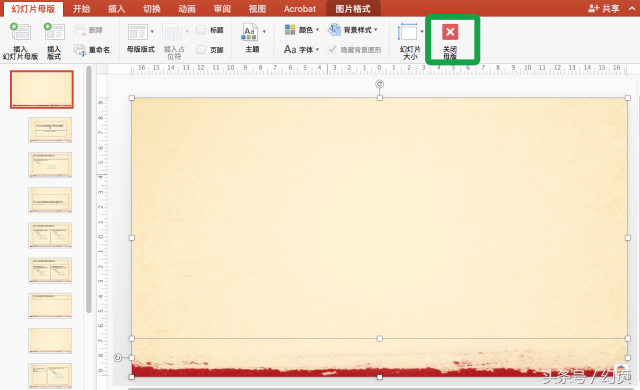
Task: Select the fourth layout thumbnail under the master
Action: 50,235
